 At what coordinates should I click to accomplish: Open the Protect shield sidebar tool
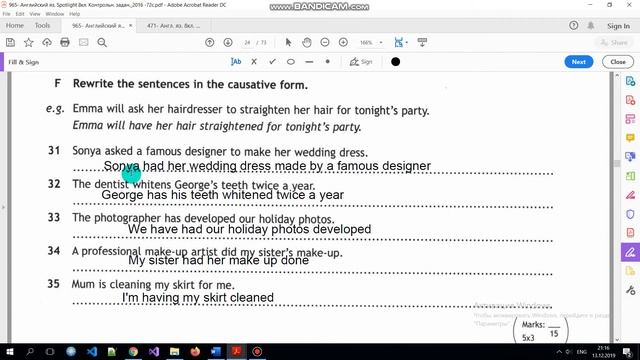tap(630, 214)
